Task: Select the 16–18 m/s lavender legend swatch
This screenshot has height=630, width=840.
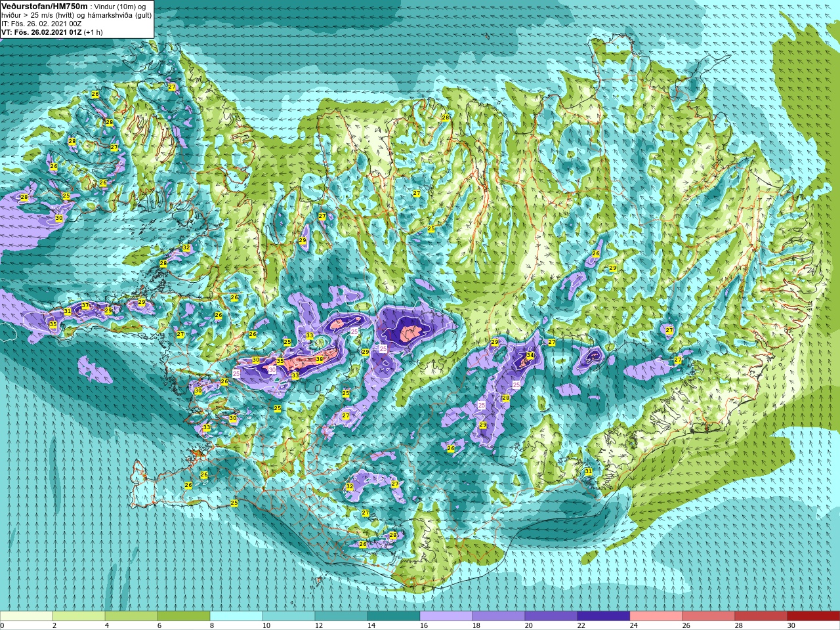Action: tap(446, 616)
